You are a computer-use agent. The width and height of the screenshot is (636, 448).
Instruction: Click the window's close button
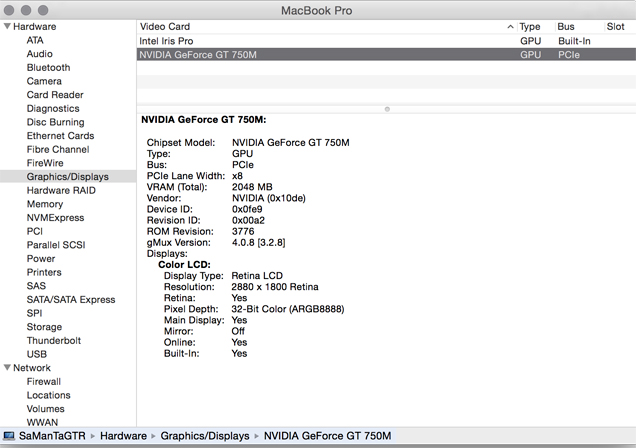[x=9, y=10]
